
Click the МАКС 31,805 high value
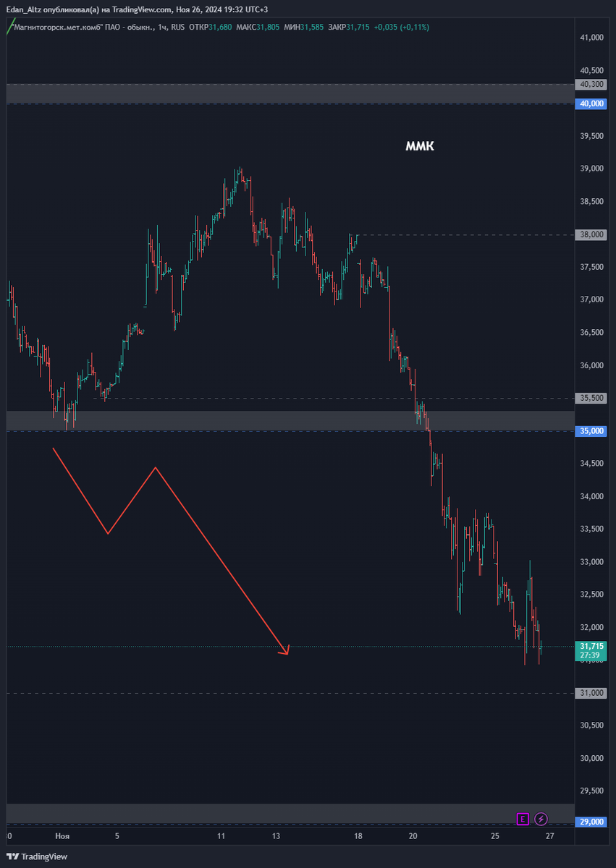coord(258,27)
